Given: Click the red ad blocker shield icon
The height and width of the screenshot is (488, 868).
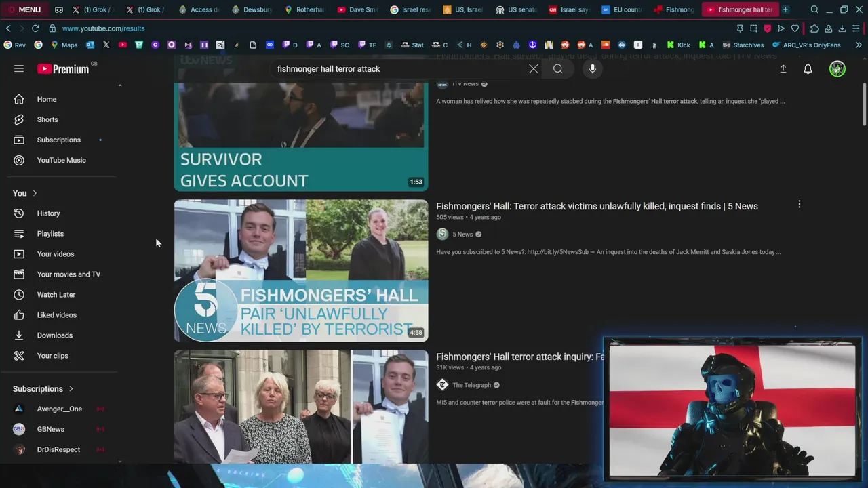Looking at the screenshot, I should point(768,28).
